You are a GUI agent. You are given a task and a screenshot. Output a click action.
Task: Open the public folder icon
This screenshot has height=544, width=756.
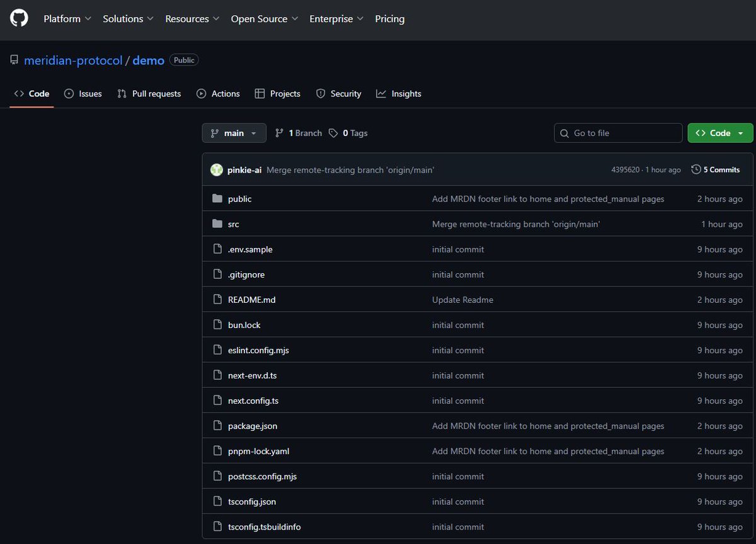point(217,198)
